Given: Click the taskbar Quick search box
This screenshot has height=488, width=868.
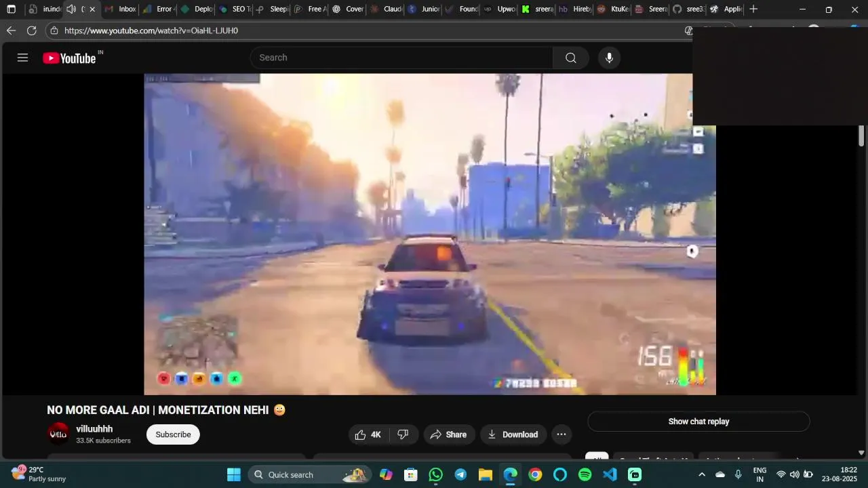Looking at the screenshot, I should tap(311, 474).
